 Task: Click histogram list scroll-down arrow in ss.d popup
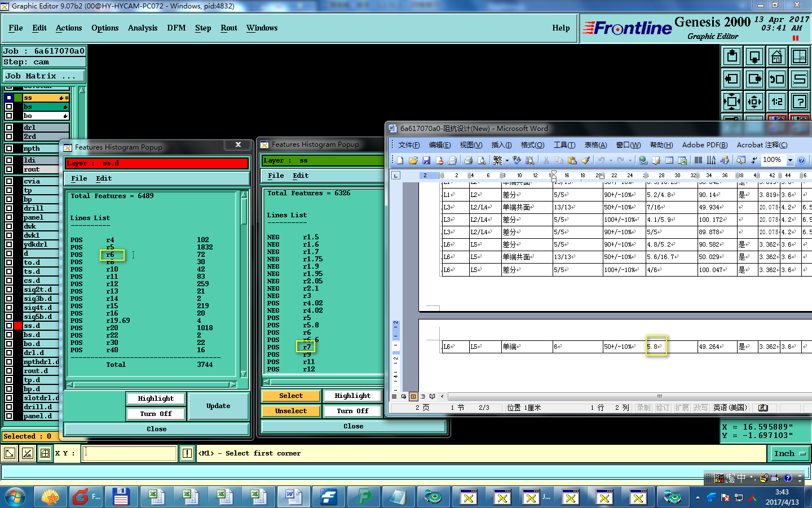click(x=244, y=374)
